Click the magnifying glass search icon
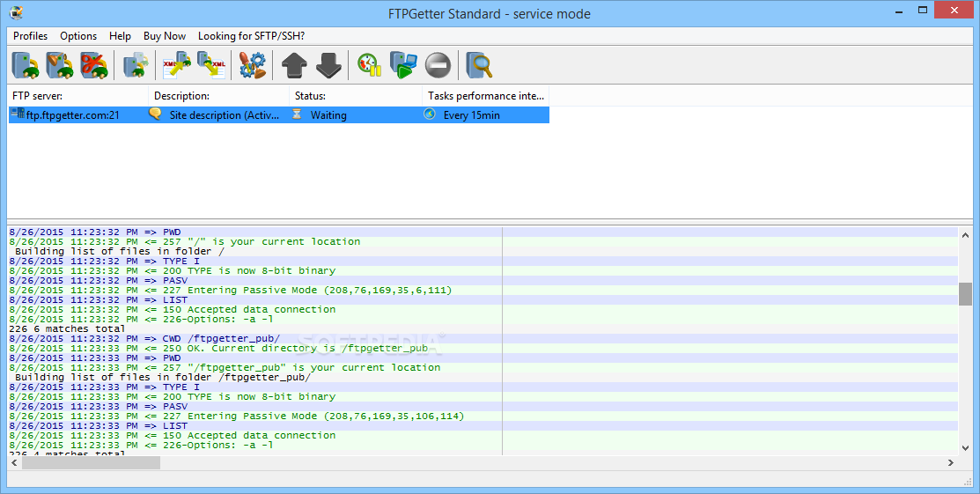The height and width of the screenshot is (494, 980). (479, 65)
